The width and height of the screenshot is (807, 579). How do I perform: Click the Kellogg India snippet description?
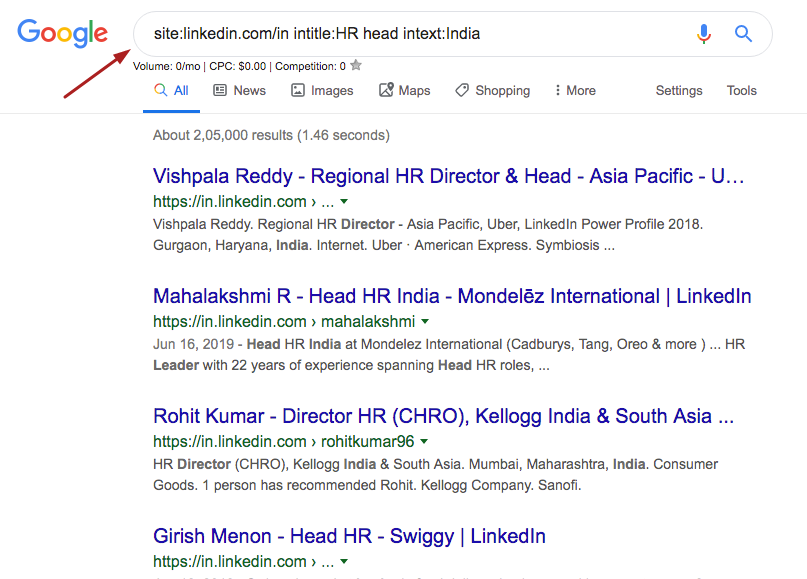tap(435, 475)
